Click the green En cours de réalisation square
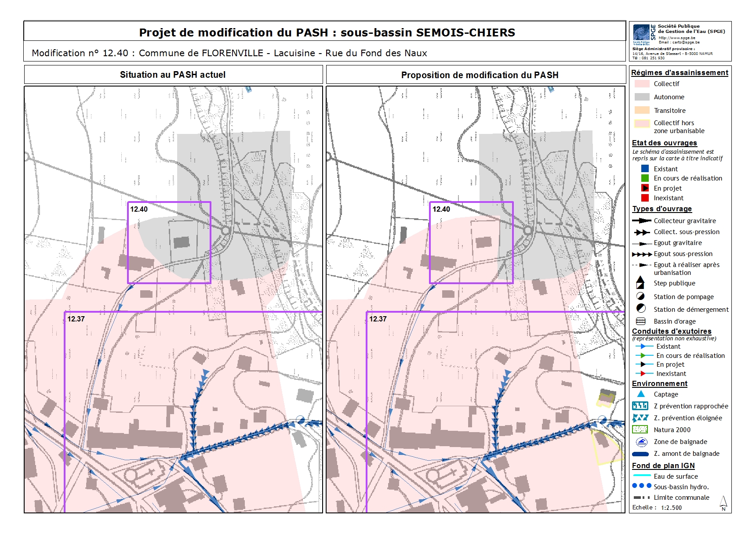This screenshot has width=756, height=534. click(x=645, y=178)
